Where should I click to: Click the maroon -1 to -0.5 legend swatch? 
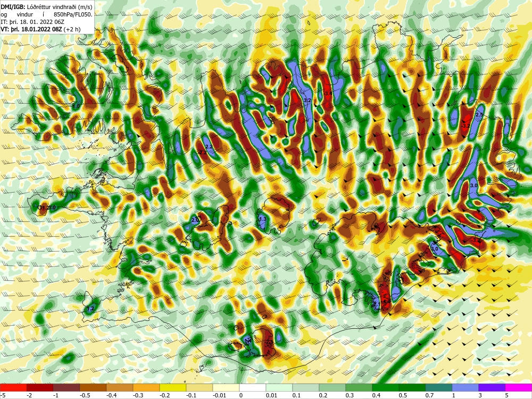click(66, 388)
